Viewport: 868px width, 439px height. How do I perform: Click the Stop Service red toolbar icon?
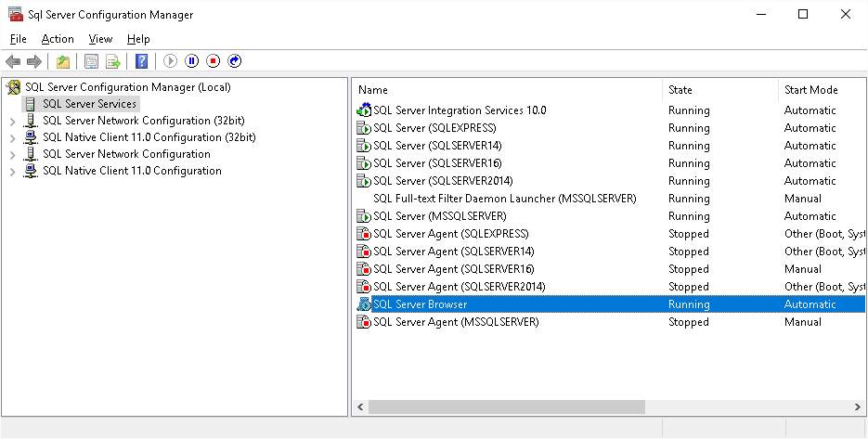click(x=214, y=61)
